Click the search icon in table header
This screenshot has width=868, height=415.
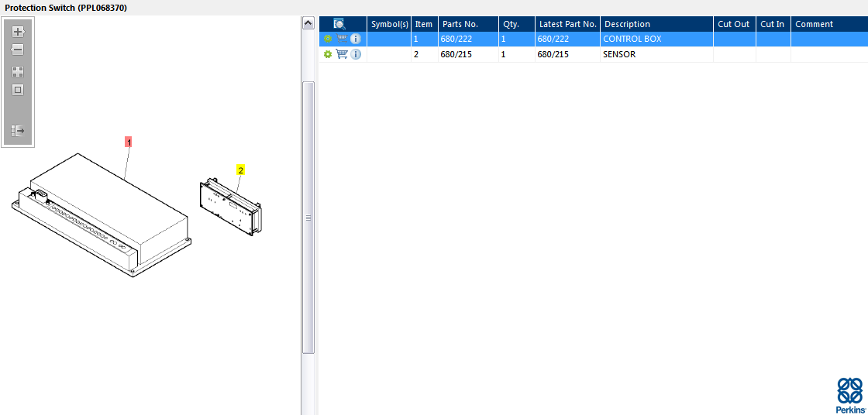tap(339, 24)
